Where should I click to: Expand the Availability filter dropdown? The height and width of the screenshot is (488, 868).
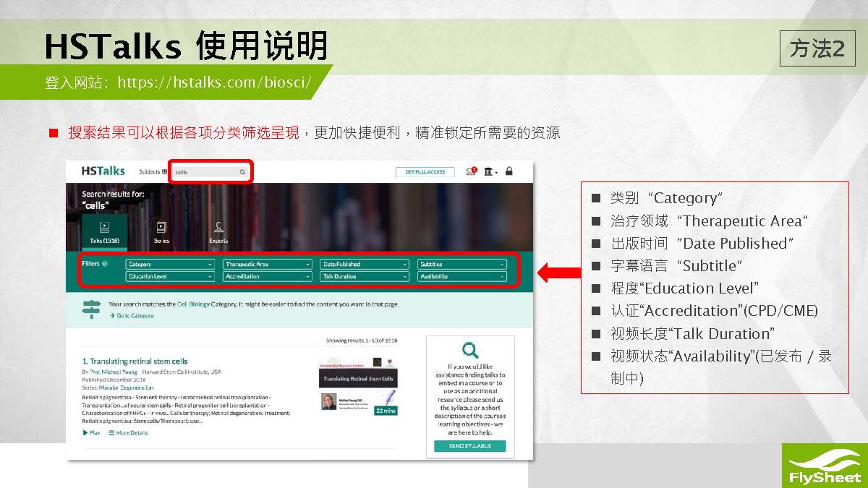pos(461,277)
